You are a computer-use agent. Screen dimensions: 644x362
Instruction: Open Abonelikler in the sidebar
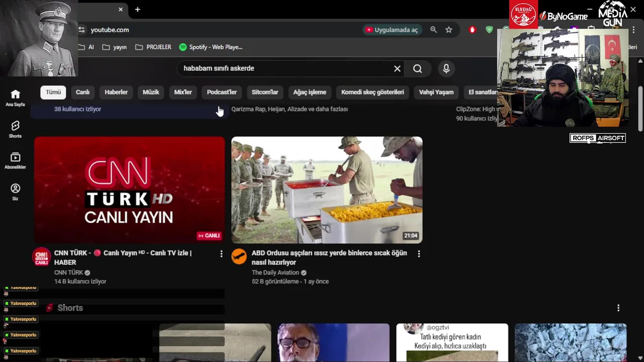point(15,161)
